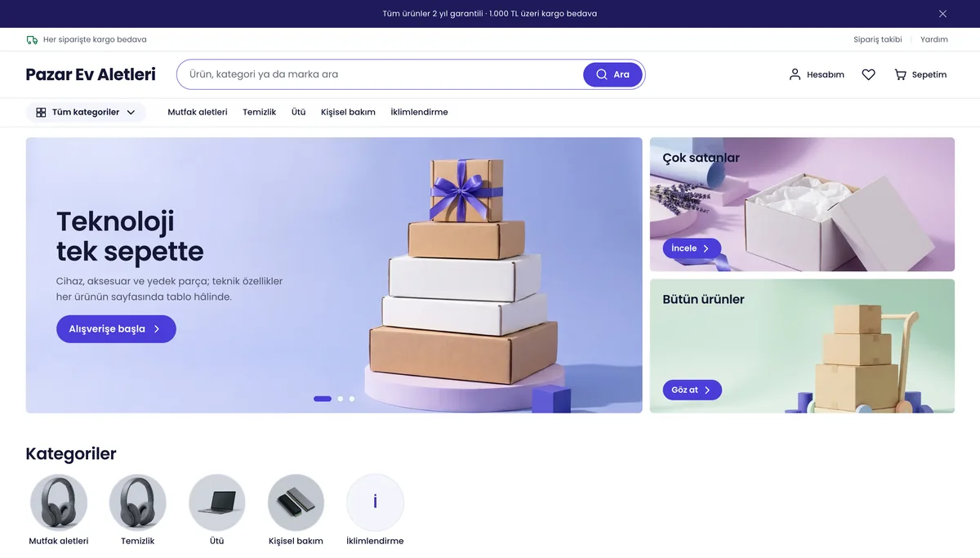Choose the Kişisel bakım category icon
Viewport: 980px width, 558px height.
296,502
